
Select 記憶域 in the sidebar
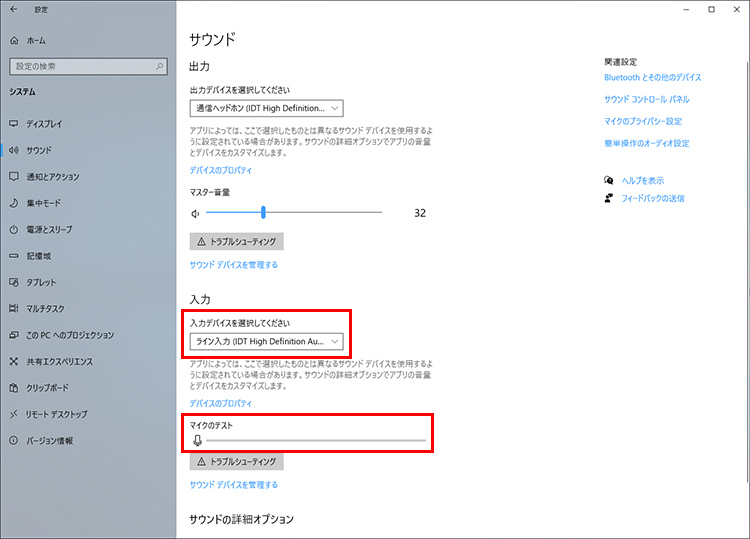coord(40,256)
